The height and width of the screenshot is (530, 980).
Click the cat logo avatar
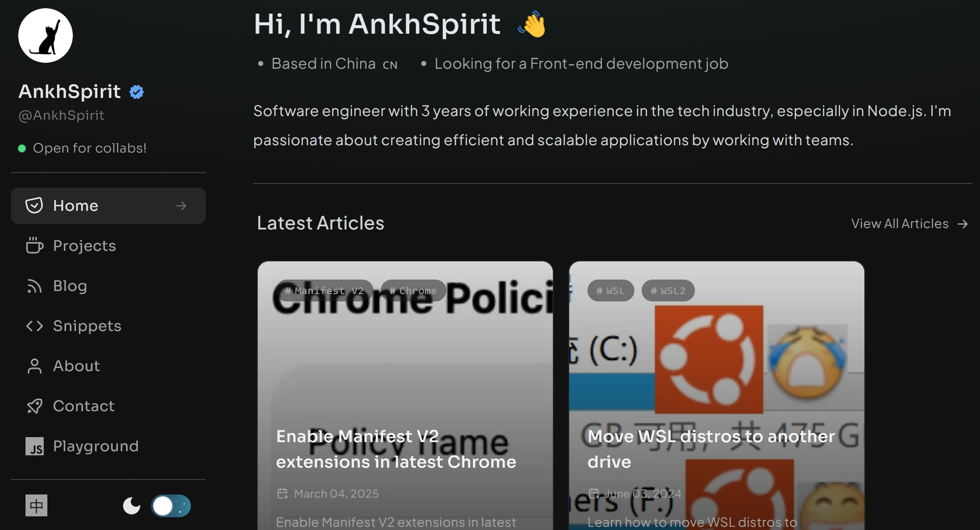coord(45,35)
